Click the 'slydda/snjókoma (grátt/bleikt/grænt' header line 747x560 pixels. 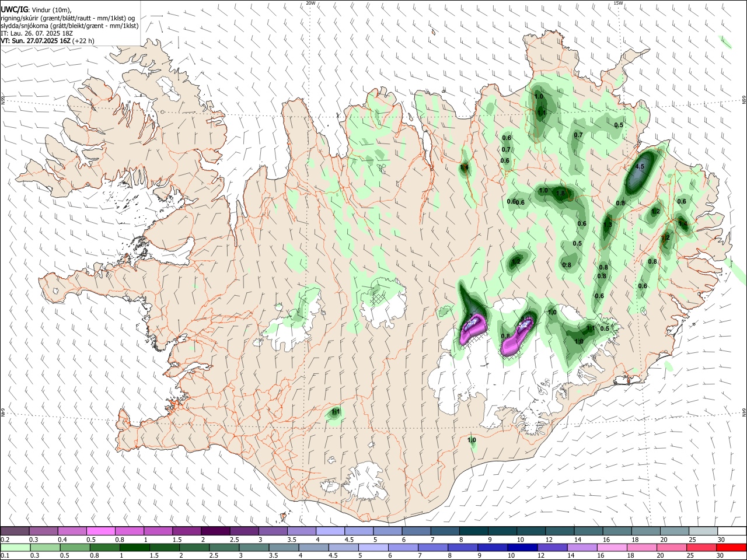click(69, 26)
